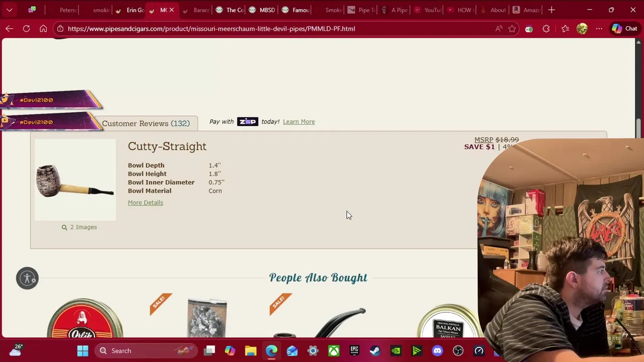Open the NVIDIA app taskbar icon
Screen dimensions: 644x362
click(396, 351)
